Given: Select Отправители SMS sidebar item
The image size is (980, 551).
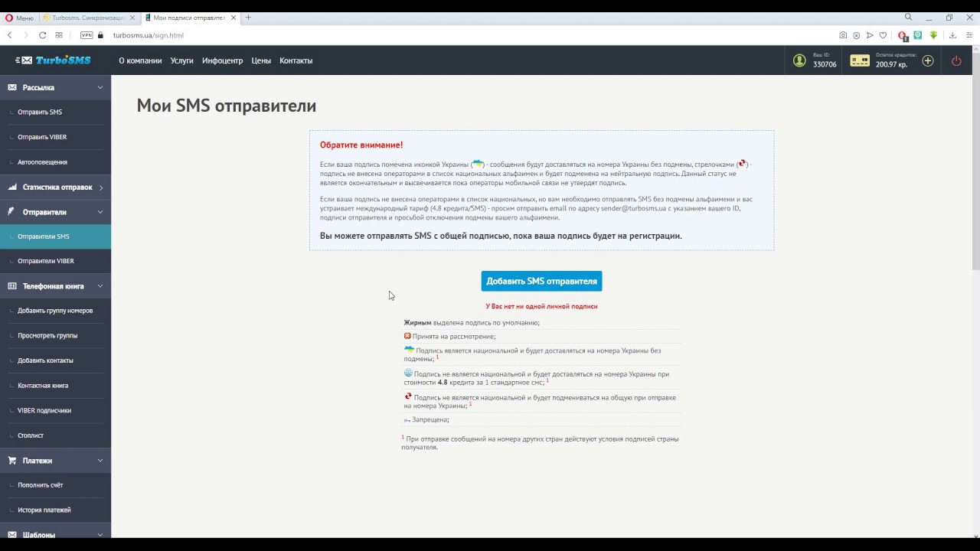Looking at the screenshot, I should click(55, 236).
